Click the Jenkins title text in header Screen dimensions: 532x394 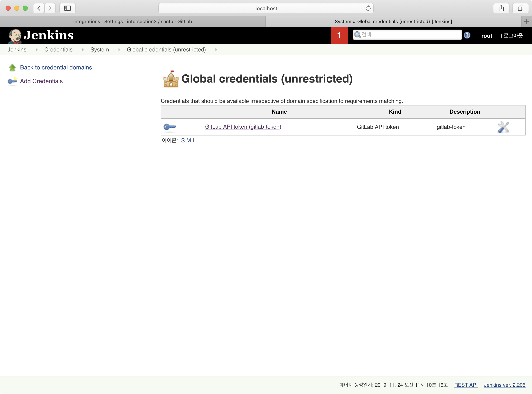49,35
